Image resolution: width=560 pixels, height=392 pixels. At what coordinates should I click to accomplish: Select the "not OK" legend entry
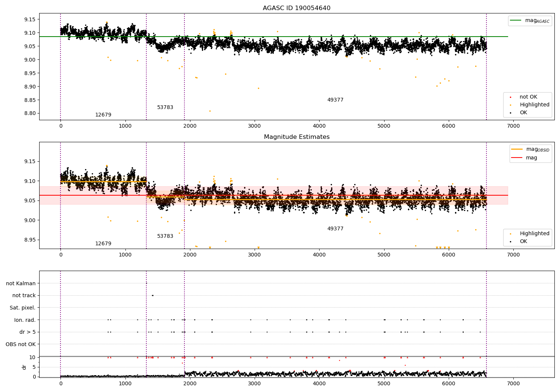click(528, 97)
